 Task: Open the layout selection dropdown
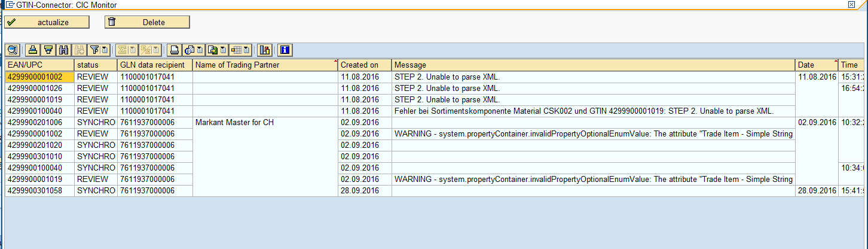(x=246, y=50)
